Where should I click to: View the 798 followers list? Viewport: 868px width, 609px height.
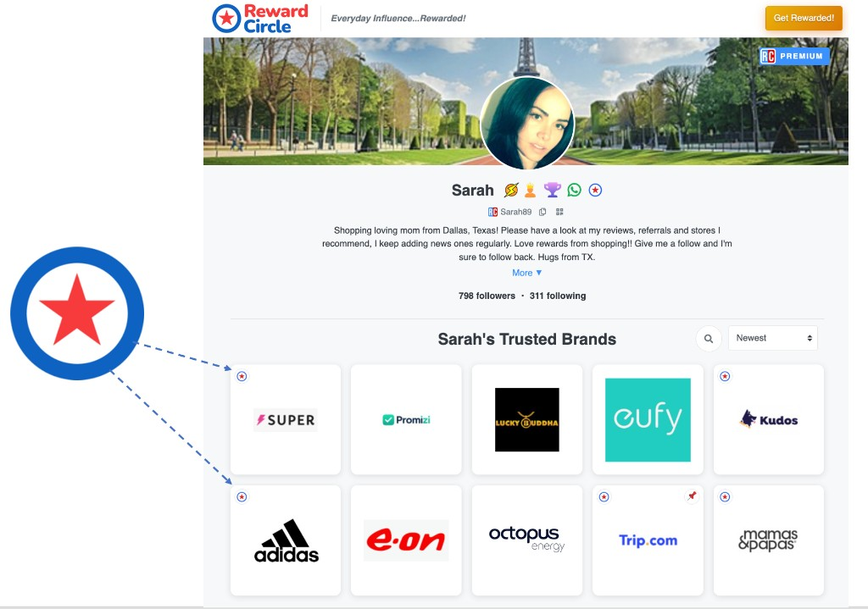(x=487, y=296)
